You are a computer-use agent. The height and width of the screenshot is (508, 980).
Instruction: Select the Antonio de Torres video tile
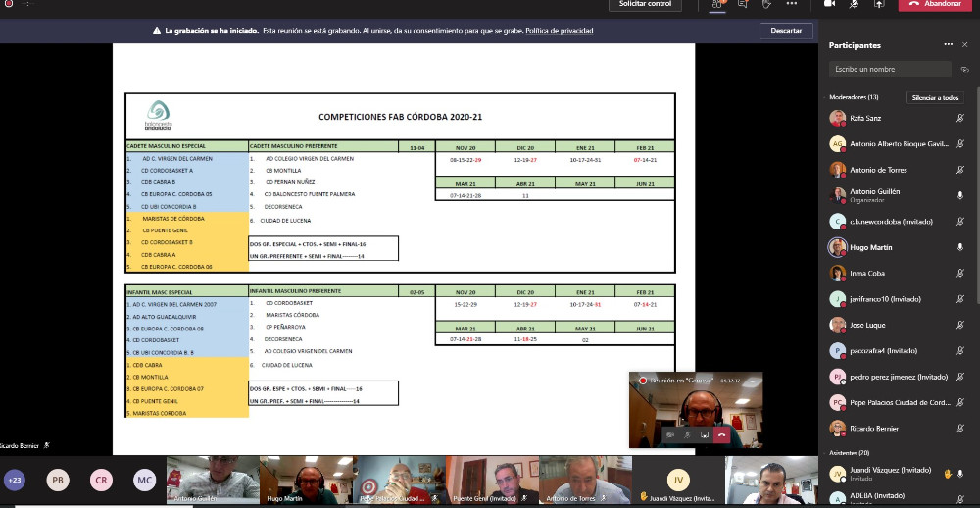coord(586,480)
